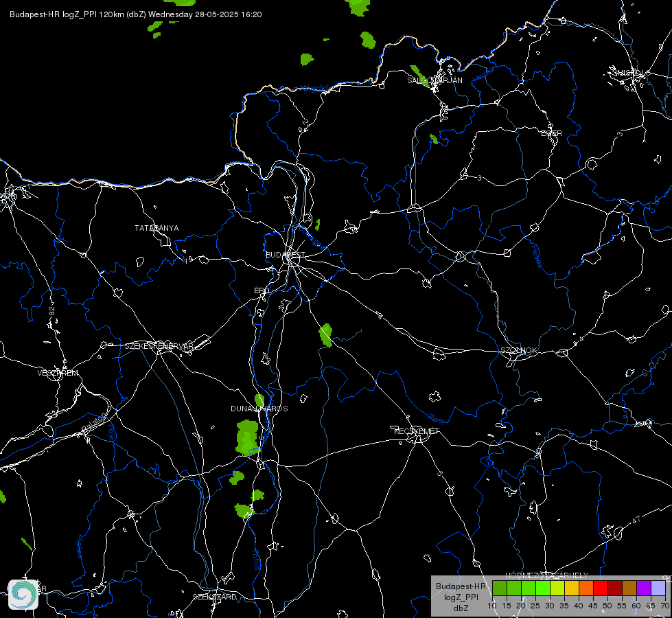Click the 60–65 dBZ purple swatch
This screenshot has height=618, width=672.
(644, 588)
